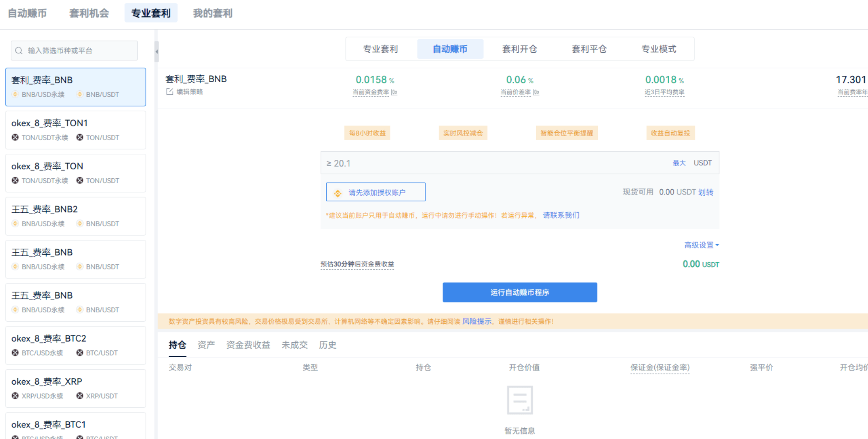Click 请先添加授权账户 account button
The image size is (868, 439).
[x=376, y=192]
